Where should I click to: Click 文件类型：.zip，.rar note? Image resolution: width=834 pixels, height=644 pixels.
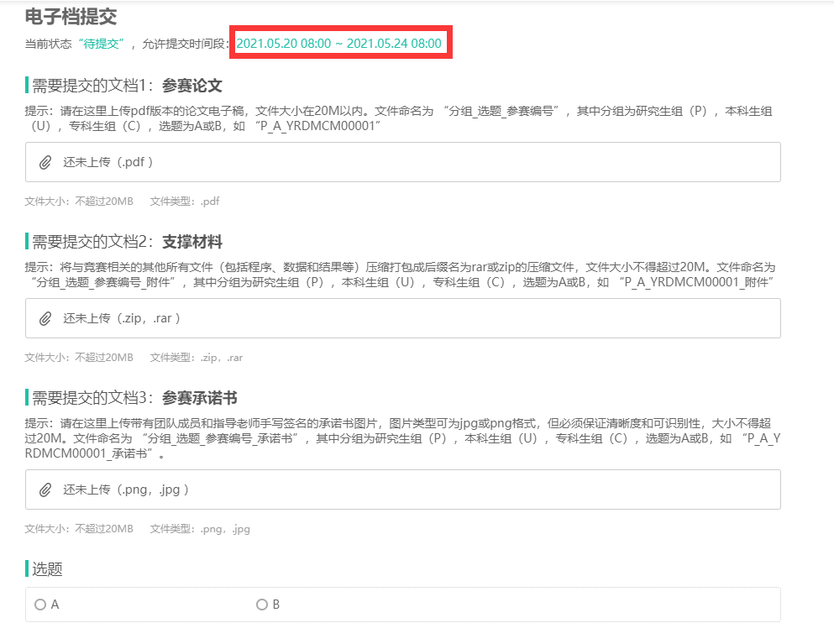(197, 358)
